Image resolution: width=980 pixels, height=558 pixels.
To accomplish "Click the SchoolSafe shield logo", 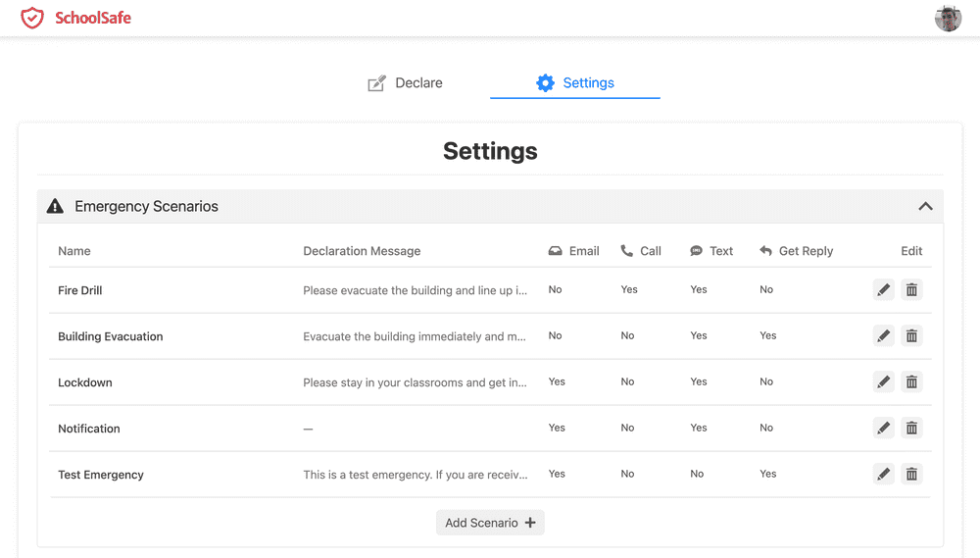I will (32, 18).
